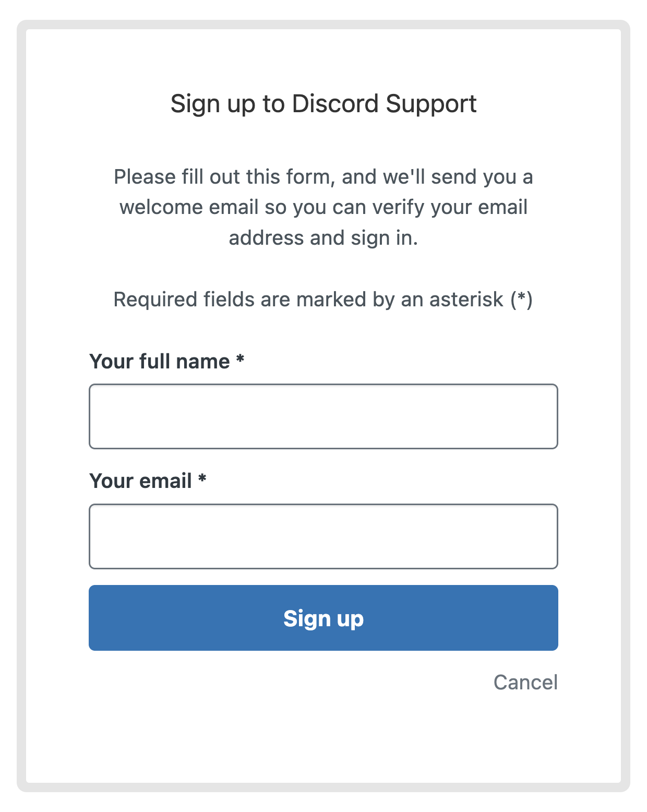Click the words "Sign up" in the heading
This screenshot has width=647, height=812.
(x=213, y=104)
